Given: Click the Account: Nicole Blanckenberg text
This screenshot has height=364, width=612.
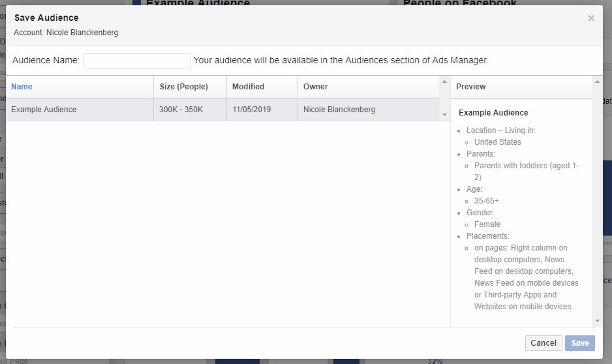Looking at the screenshot, I should tap(66, 33).
